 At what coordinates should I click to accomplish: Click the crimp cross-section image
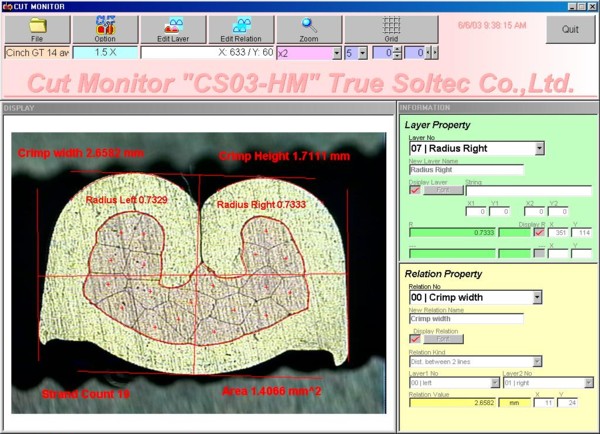198,270
